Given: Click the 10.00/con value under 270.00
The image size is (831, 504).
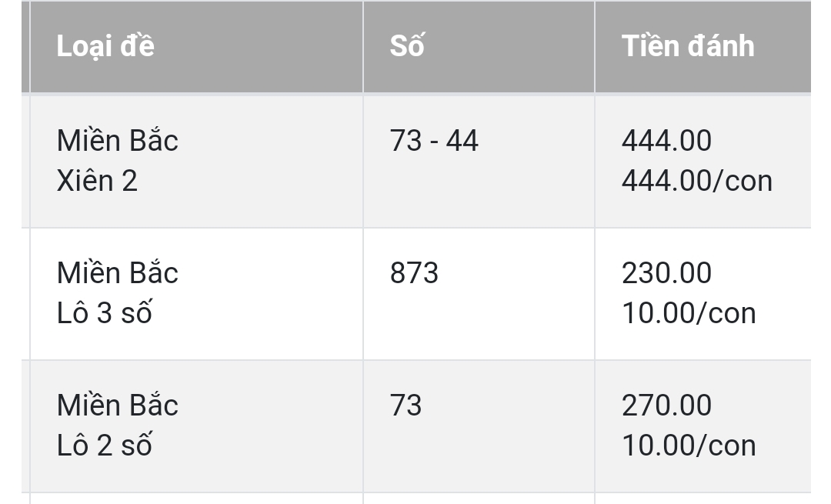Looking at the screenshot, I should (x=689, y=446).
